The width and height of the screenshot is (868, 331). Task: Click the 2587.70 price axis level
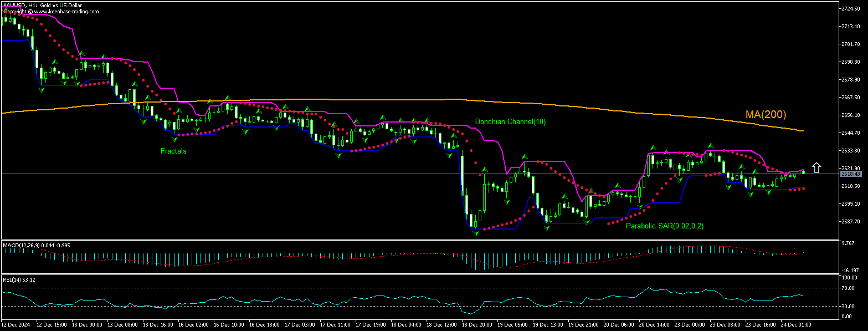[850, 221]
